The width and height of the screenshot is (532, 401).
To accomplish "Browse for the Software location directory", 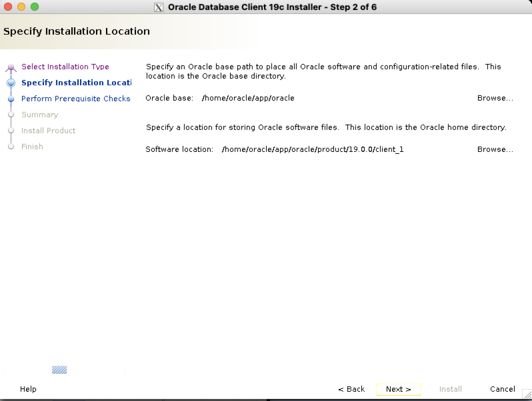I will [495, 149].
